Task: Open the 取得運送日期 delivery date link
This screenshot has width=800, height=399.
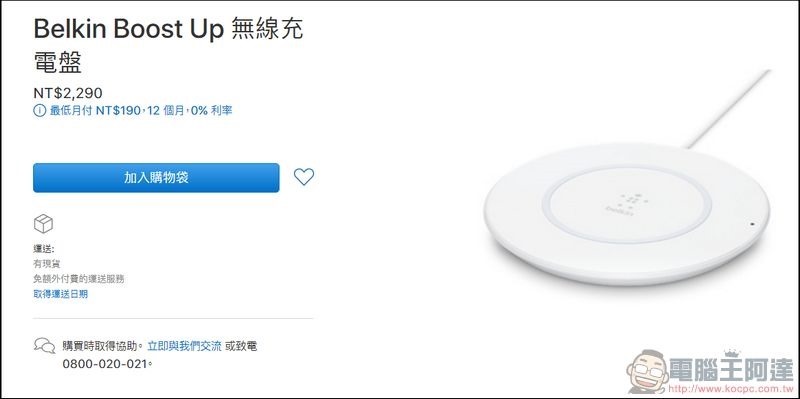Action: coord(60,294)
